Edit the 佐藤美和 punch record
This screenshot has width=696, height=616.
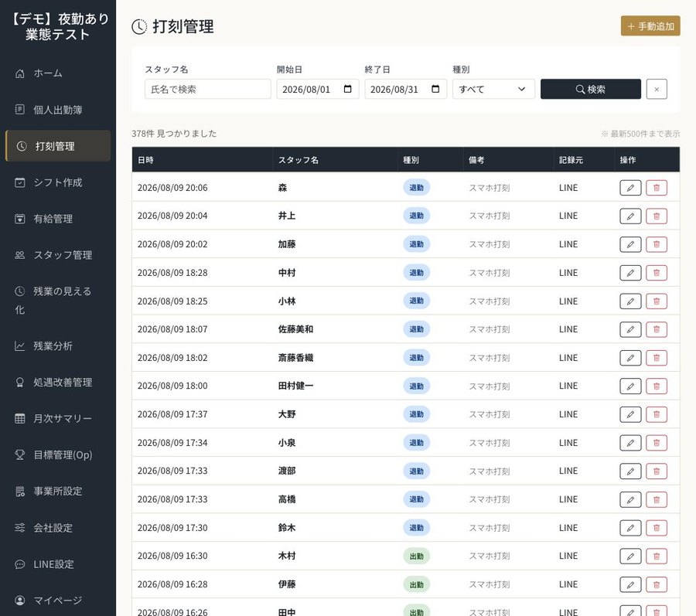tap(629, 329)
